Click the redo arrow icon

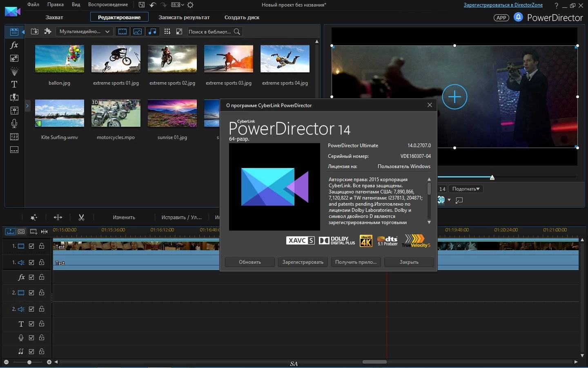[x=163, y=5]
